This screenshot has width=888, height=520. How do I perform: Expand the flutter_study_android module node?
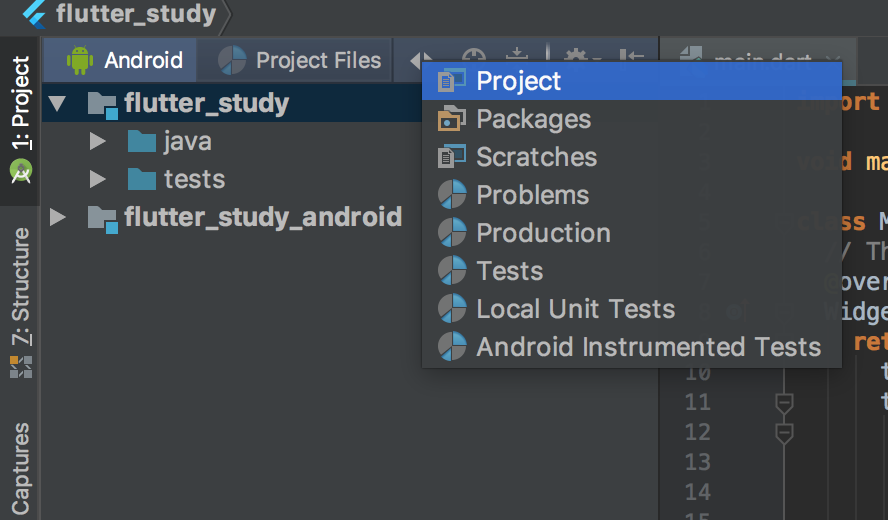[58, 218]
